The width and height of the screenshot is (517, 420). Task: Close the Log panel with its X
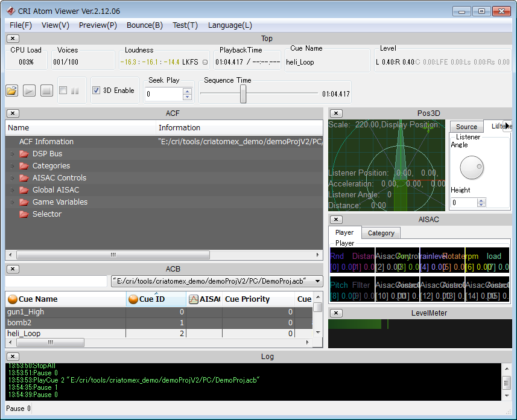pyautogui.click(x=13, y=356)
